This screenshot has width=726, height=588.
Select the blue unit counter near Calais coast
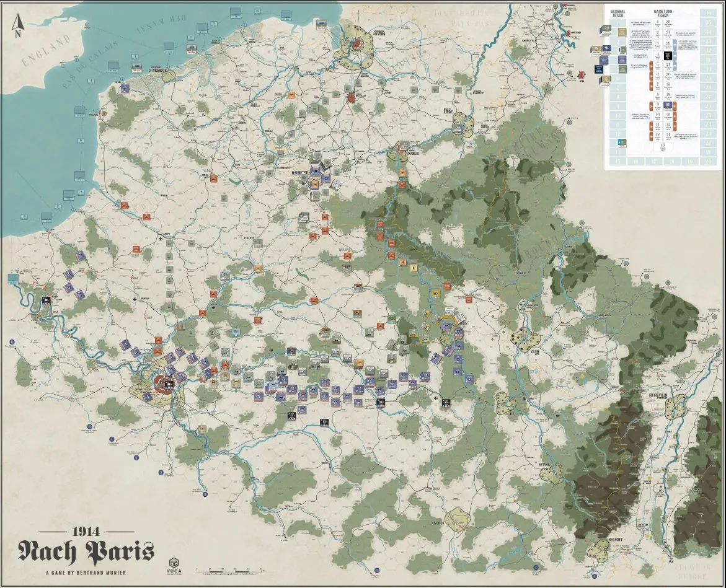(125, 89)
